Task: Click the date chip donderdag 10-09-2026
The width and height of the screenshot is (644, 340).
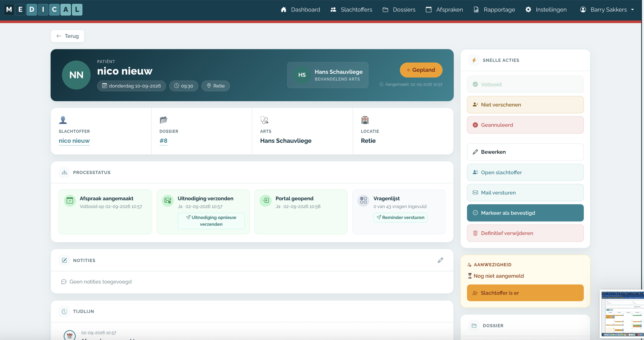Action: pos(132,86)
